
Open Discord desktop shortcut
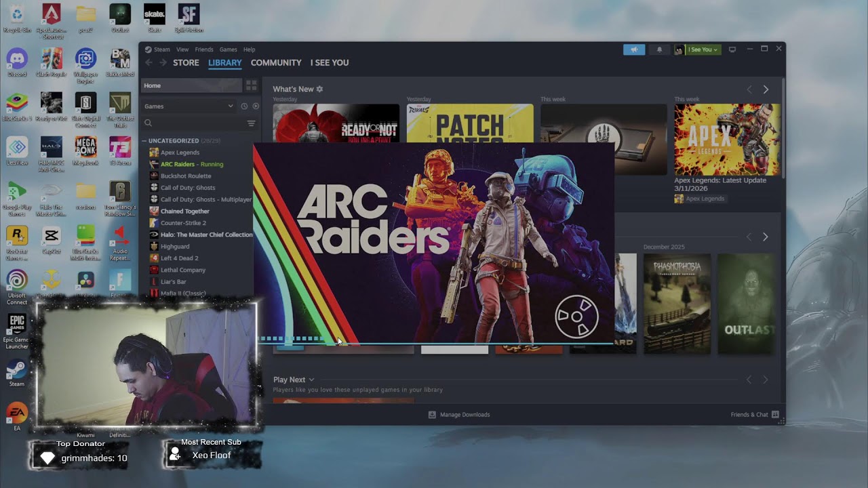click(17, 62)
